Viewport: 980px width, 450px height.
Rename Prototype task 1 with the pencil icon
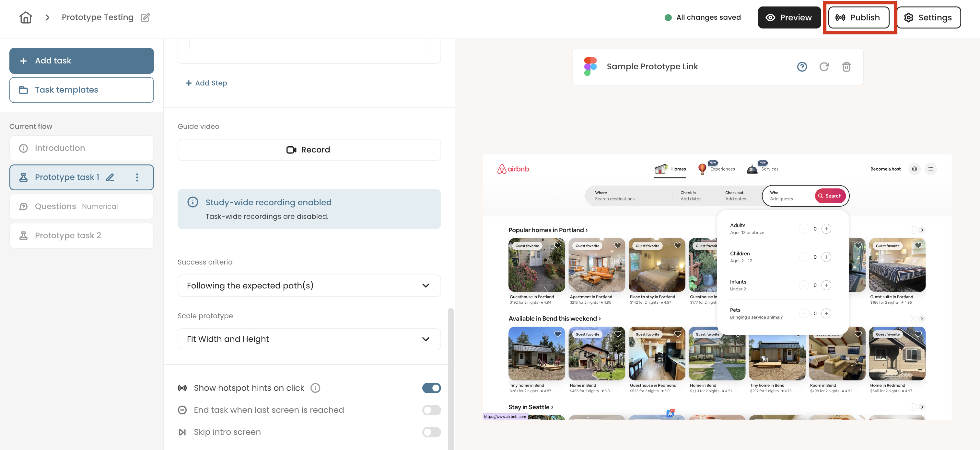(x=110, y=177)
